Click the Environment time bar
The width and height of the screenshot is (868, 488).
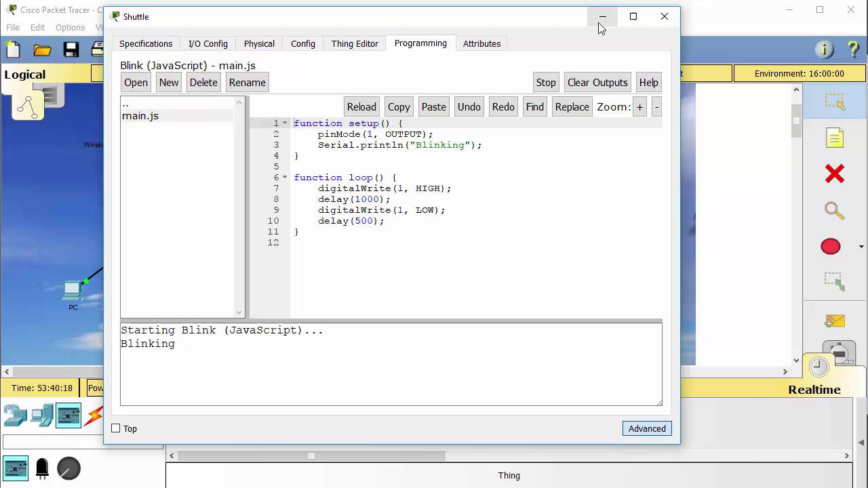tap(799, 73)
